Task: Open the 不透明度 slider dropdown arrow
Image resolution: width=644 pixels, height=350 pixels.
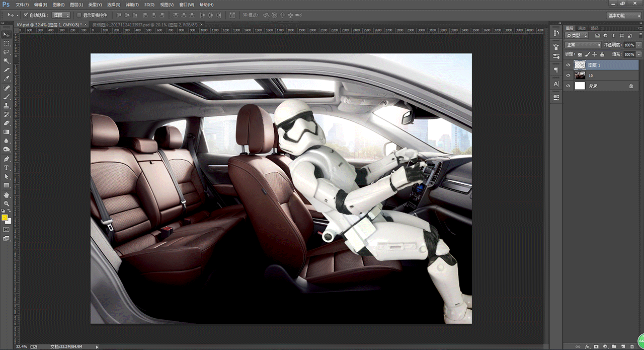Action: coord(639,45)
